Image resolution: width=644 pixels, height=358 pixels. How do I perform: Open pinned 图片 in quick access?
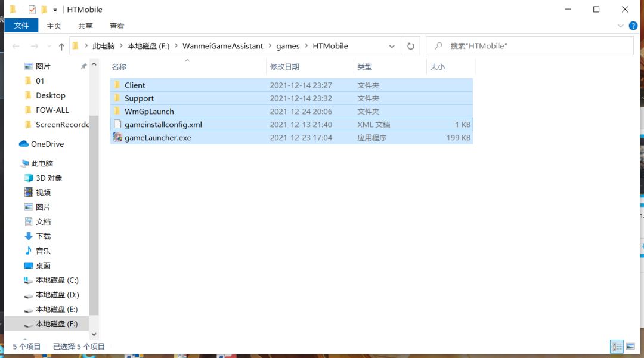pos(43,66)
